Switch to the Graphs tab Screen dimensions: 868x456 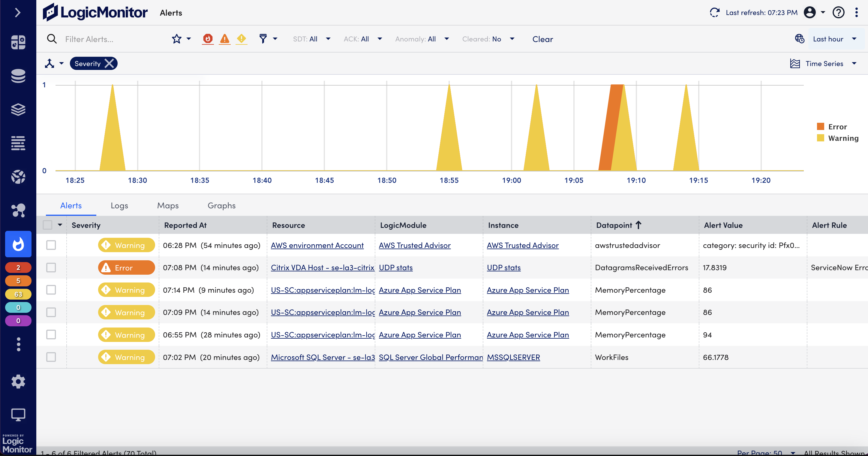tap(221, 205)
